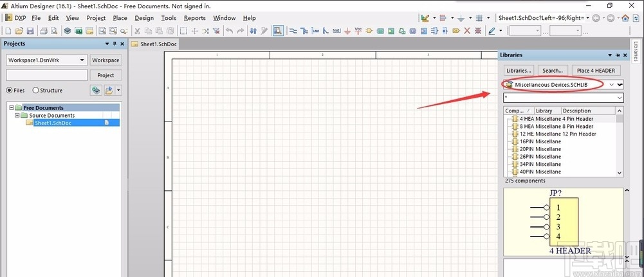Screen dimensions: 644x277
Task: Open the Workspace1.DsnWrk dropdown
Action: (82, 60)
